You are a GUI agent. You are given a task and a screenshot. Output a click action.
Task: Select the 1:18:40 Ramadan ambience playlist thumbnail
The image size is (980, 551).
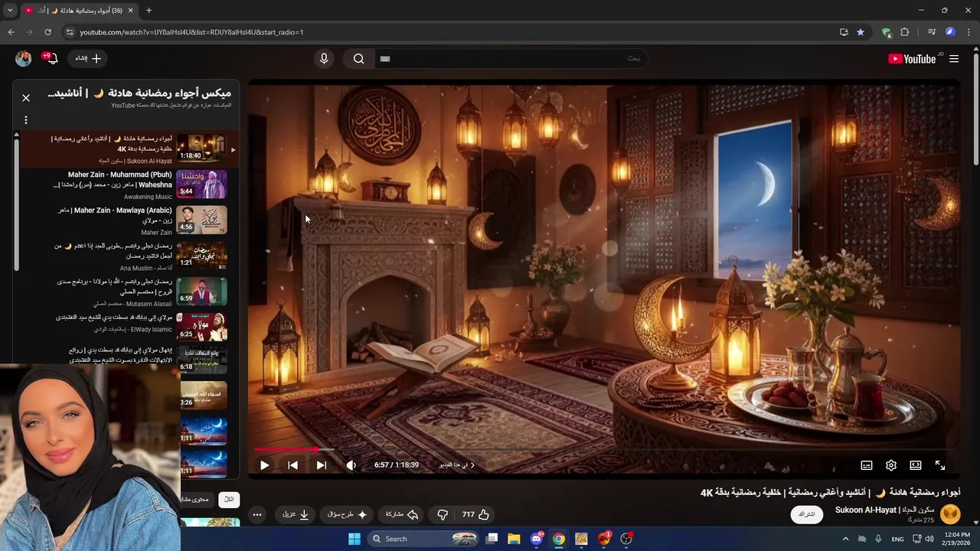pos(202,148)
